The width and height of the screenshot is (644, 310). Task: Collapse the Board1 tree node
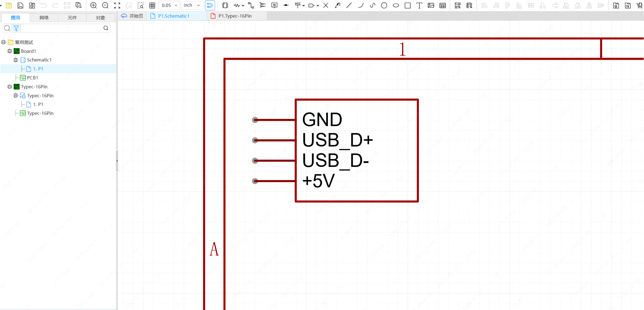9,51
